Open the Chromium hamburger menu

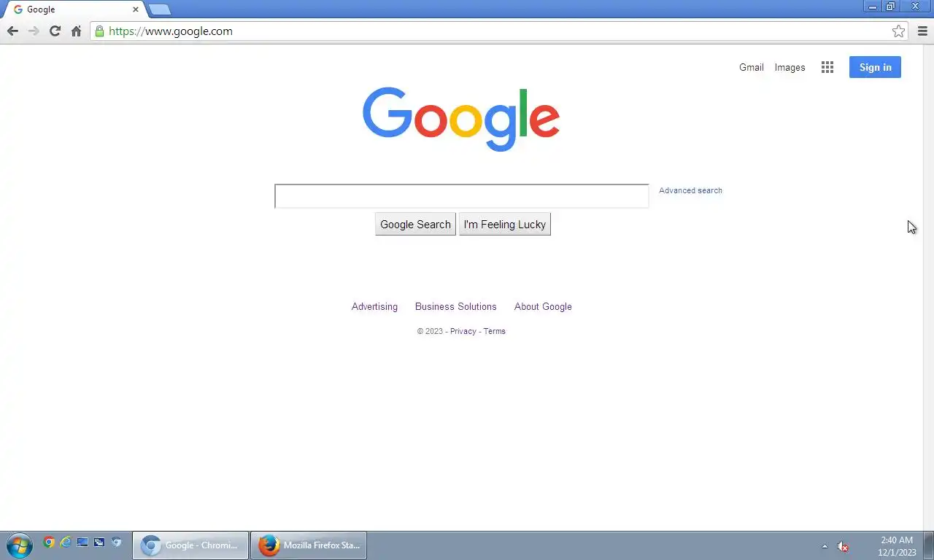coord(922,31)
